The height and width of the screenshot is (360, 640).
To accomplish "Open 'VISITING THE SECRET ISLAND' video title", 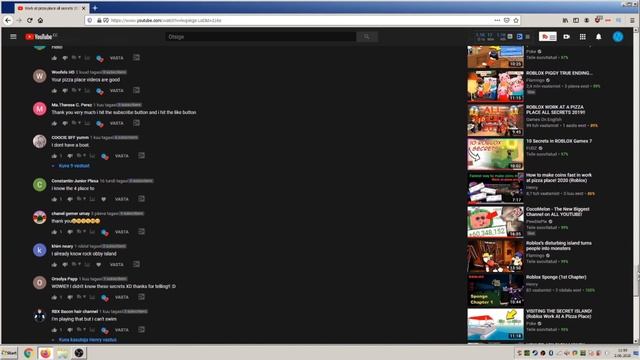I will coord(559,313).
